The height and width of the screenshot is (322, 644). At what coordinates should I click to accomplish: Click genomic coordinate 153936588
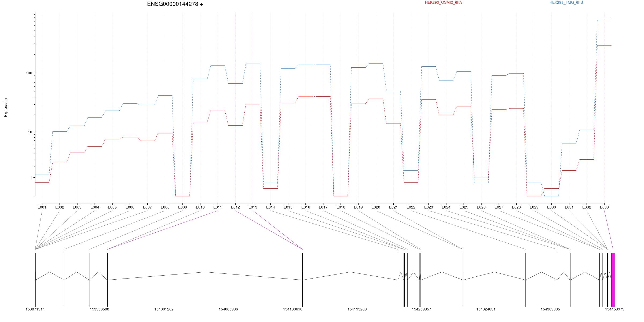click(x=100, y=309)
